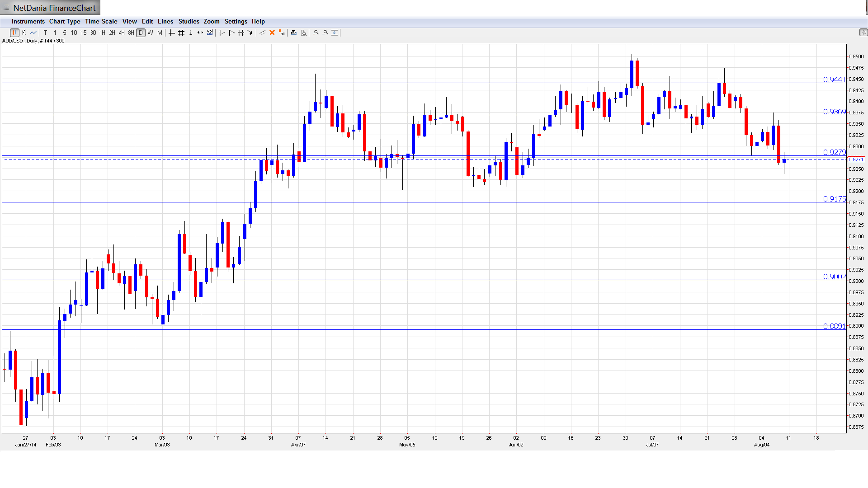Open the Chart Type menu
This screenshot has height=488, width=868.
click(65, 21)
